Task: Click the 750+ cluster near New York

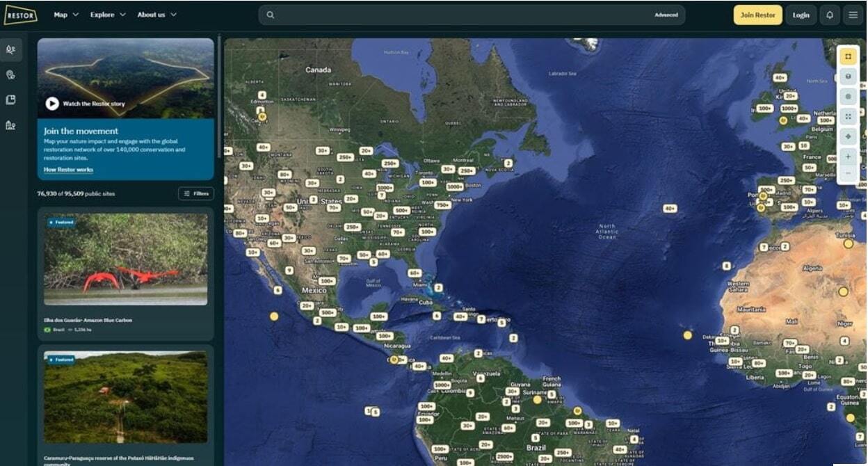Action: (x=442, y=205)
